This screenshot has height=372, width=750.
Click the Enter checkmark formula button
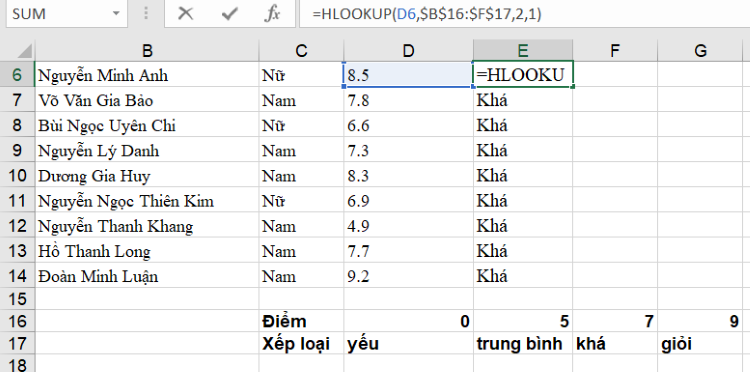[x=230, y=14]
